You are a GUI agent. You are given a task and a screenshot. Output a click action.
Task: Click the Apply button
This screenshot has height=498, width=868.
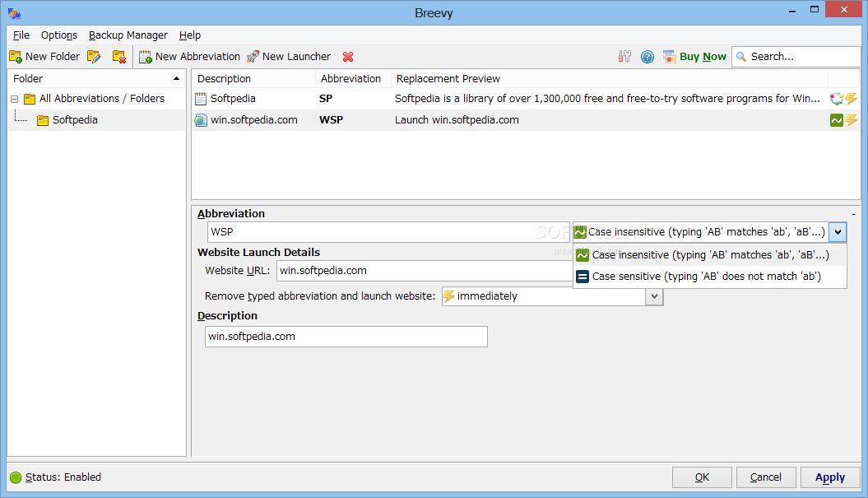click(x=830, y=477)
